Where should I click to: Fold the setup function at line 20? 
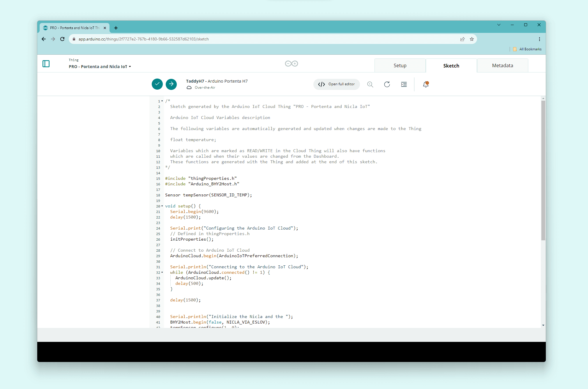point(162,206)
